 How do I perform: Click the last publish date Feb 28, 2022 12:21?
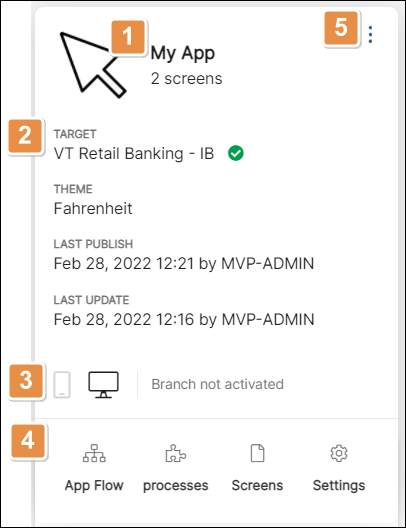pos(124,263)
